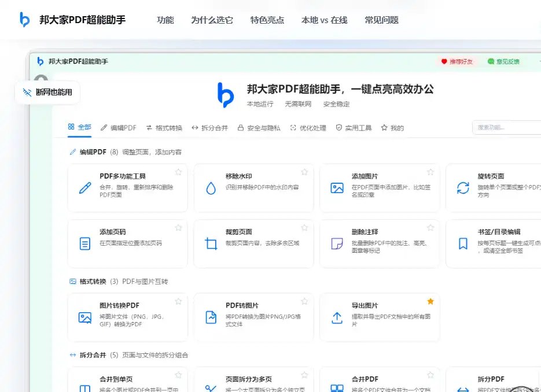Favorite 页面拆分为多页 with its star
541x392 pixels.
[304, 375]
